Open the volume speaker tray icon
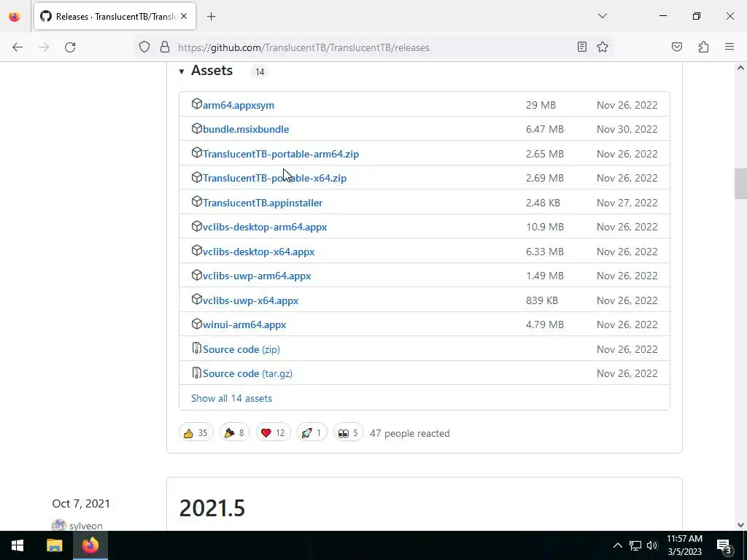Image resolution: width=747 pixels, height=560 pixels. point(652,545)
